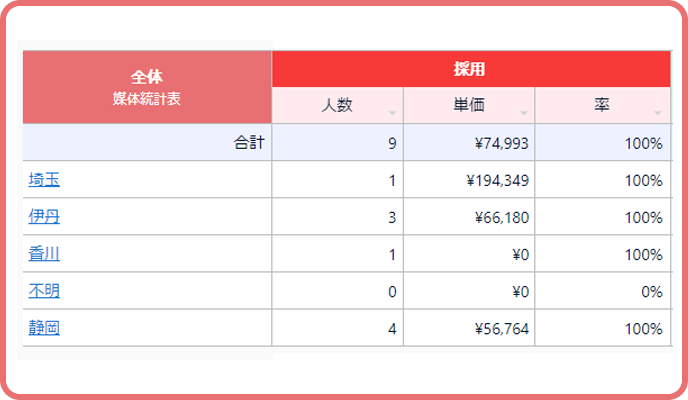The image size is (688, 400).
Task: Click the sort arrow in 単価 header
Action: point(524,113)
